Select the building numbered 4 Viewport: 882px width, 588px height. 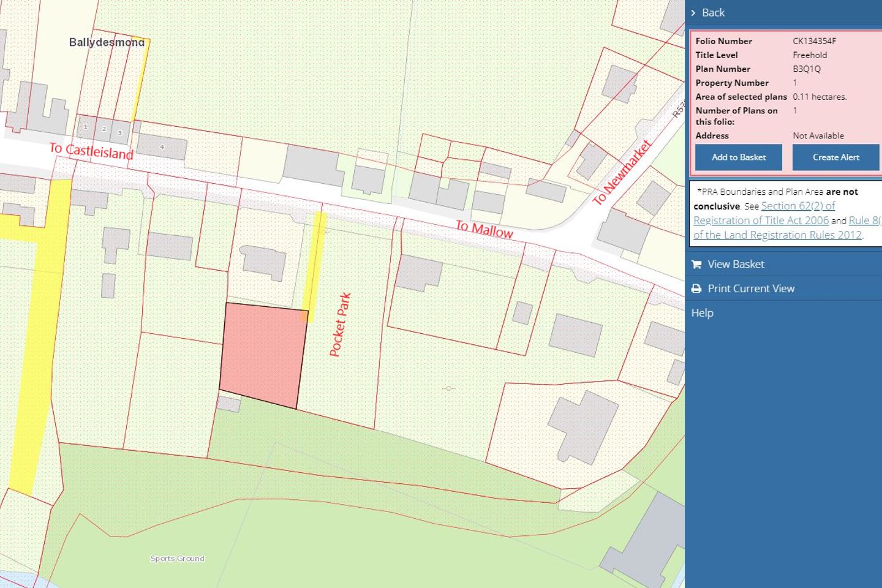click(x=162, y=147)
